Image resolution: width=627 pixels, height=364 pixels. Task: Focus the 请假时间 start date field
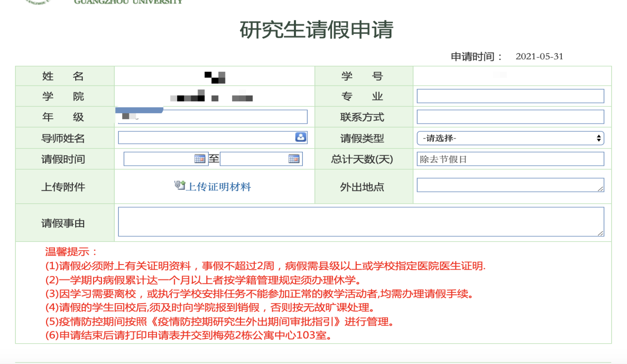[158, 159]
